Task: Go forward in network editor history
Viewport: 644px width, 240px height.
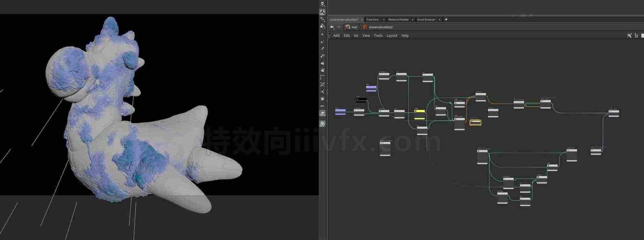Action: [x=339, y=27]
